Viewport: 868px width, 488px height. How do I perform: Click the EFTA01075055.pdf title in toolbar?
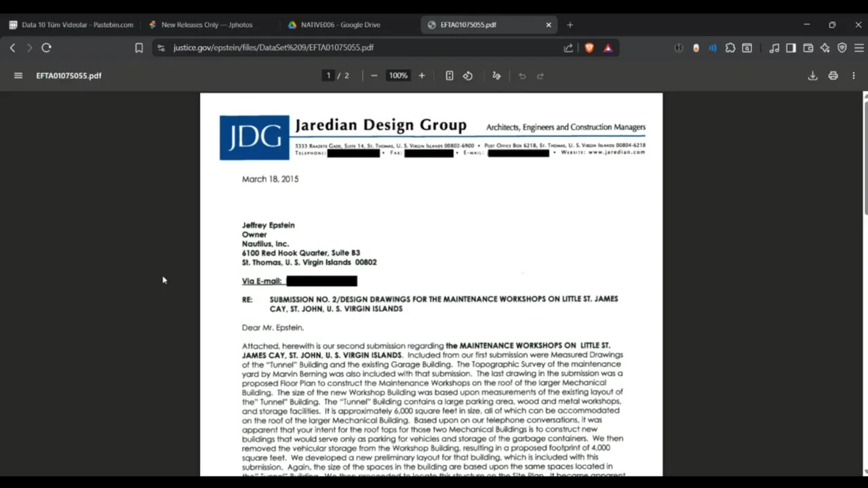(x=68, y=75)
